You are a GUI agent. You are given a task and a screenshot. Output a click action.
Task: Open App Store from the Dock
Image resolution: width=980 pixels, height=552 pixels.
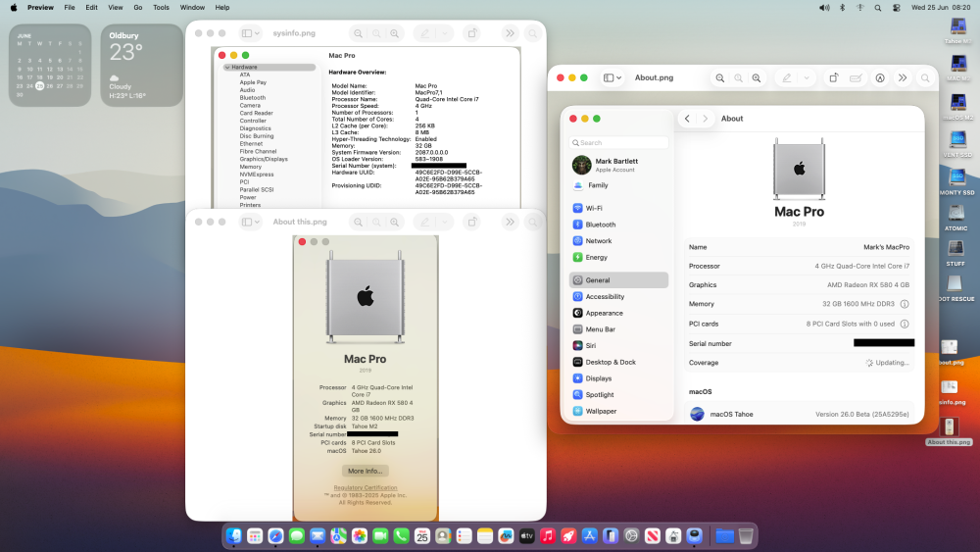click(x=589, y=535)
